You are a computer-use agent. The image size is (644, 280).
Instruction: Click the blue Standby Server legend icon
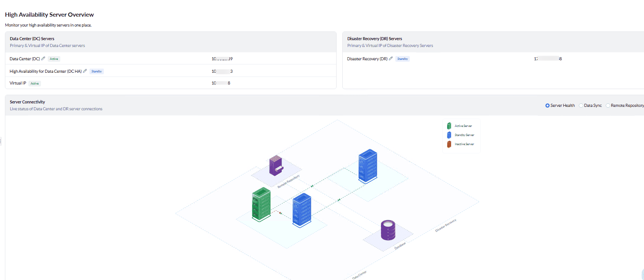coord(449,135)
